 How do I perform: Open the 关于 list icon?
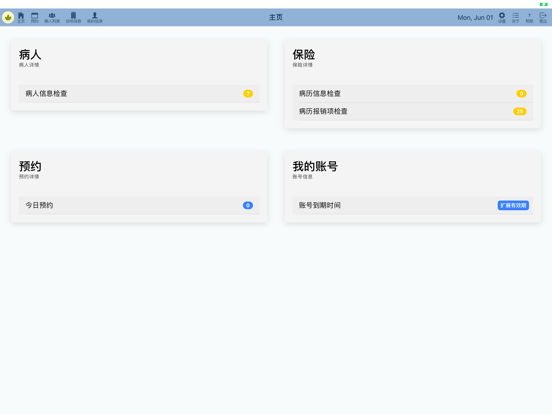tap(515, 17)
